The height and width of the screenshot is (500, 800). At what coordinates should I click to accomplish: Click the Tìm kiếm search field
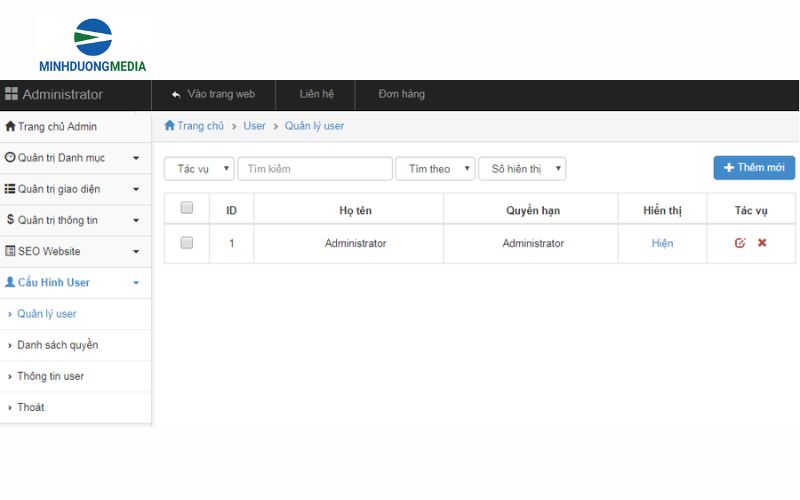click(x=315, y=169)
